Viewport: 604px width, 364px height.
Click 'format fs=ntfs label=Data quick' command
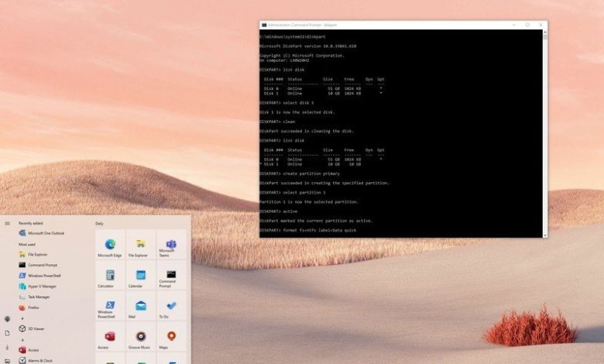click(x=307, y=230)
